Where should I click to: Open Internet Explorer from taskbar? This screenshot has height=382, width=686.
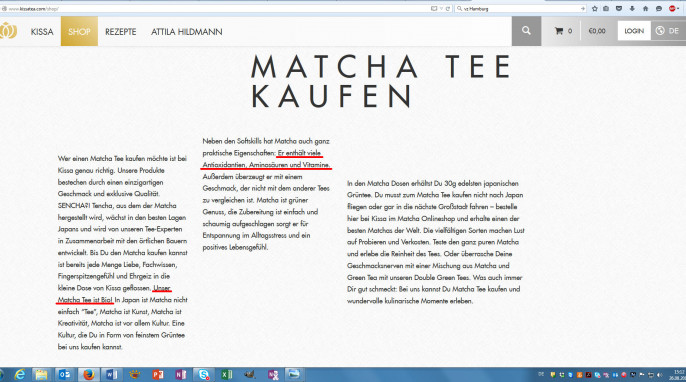point(19,375)
